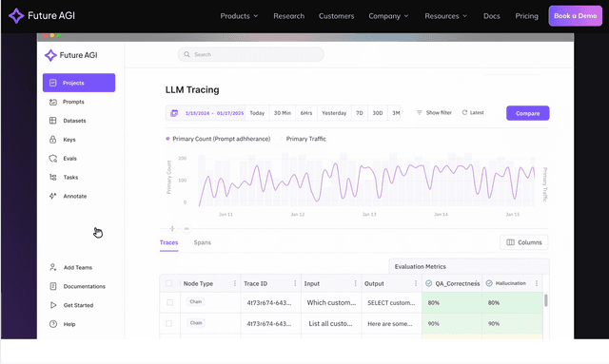Click the Datasets sidebar icon
Image resolution: width=609 pixels, height=364 pixels.
point(53,121)
